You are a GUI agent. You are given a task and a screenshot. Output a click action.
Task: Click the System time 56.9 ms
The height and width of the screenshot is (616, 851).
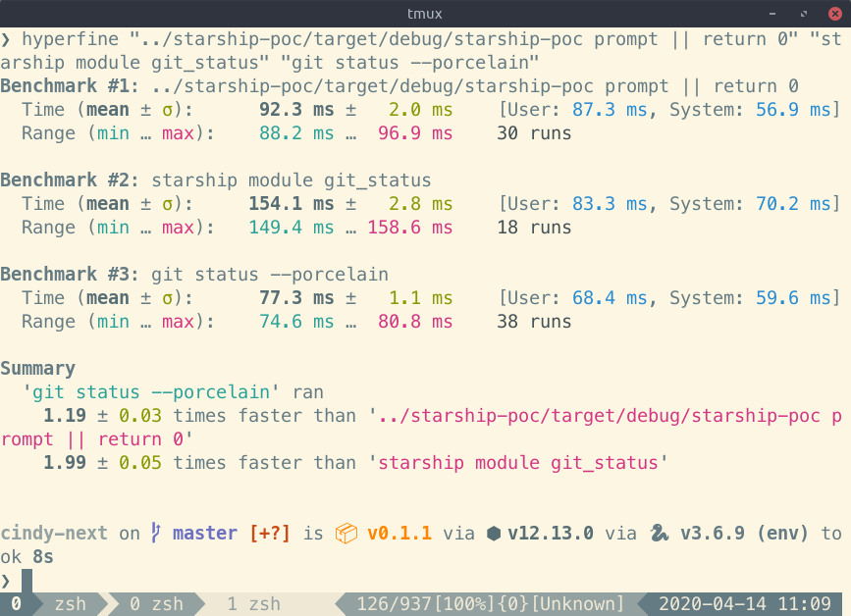click(x=793, y=110)
